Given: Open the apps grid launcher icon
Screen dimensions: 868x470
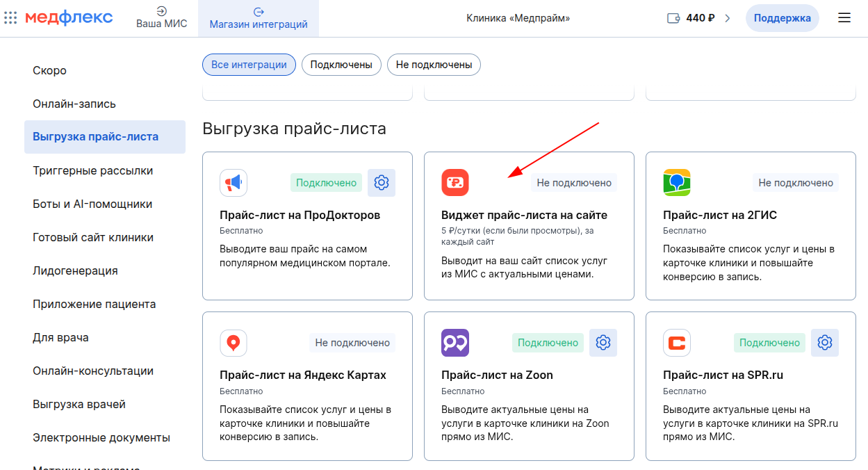Looking at the screenshot, I should [10, 18].
